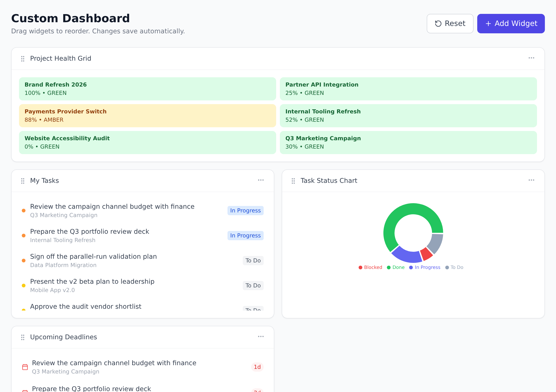
Task: Click the 1d due badge in Upcoming Deadlines
Action: (x=257, y=367)
